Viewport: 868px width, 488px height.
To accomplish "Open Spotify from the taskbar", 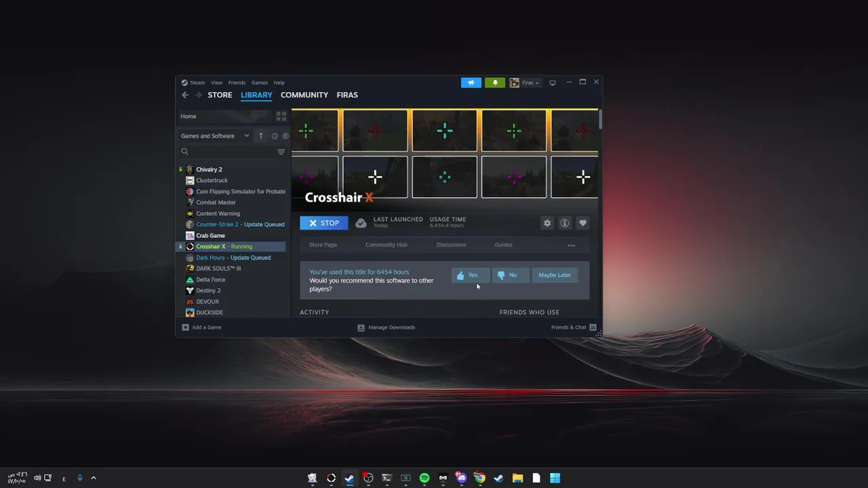I will click(x=425, y=478).
